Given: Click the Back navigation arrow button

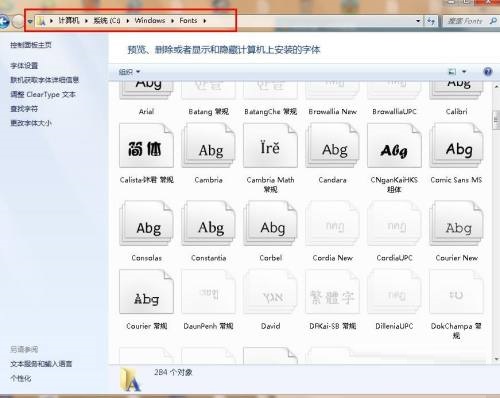Looking at the screenshot, I should [x=4, y=22].
